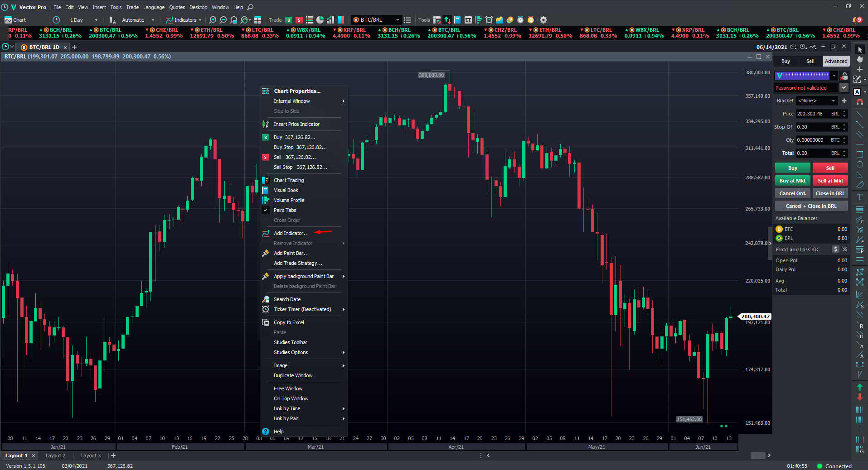Viewport: 868px width, 470px height.
Task: Insert a red down arrow marker
Action: point(860,397)
